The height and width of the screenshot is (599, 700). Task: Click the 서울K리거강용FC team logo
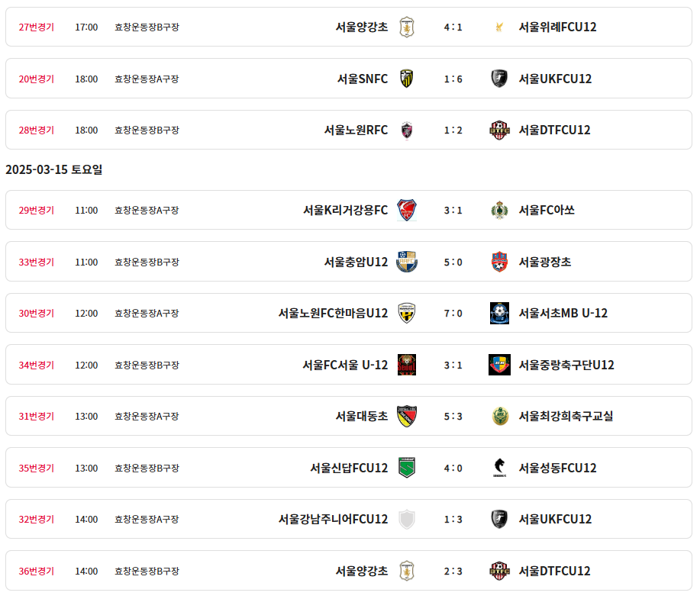(407, 210)
